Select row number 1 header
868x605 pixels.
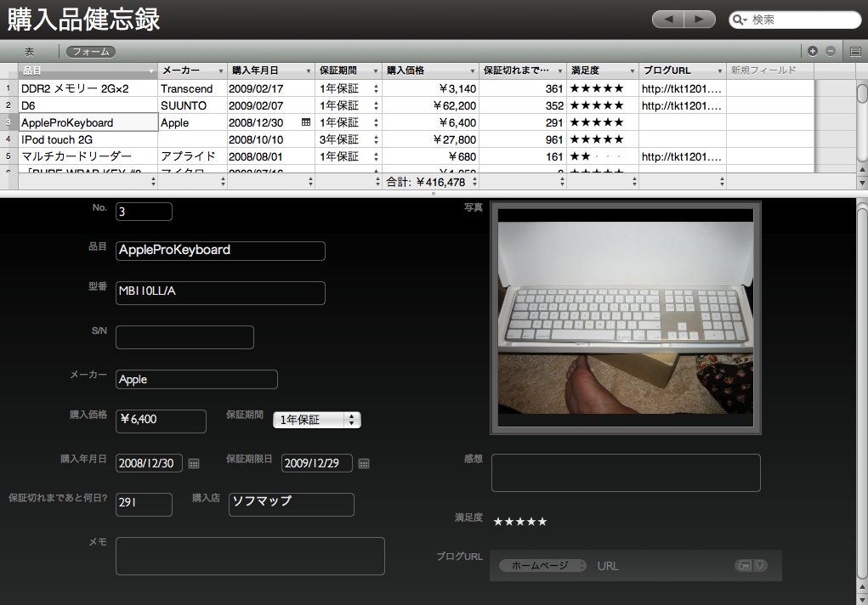pos(9,88)
